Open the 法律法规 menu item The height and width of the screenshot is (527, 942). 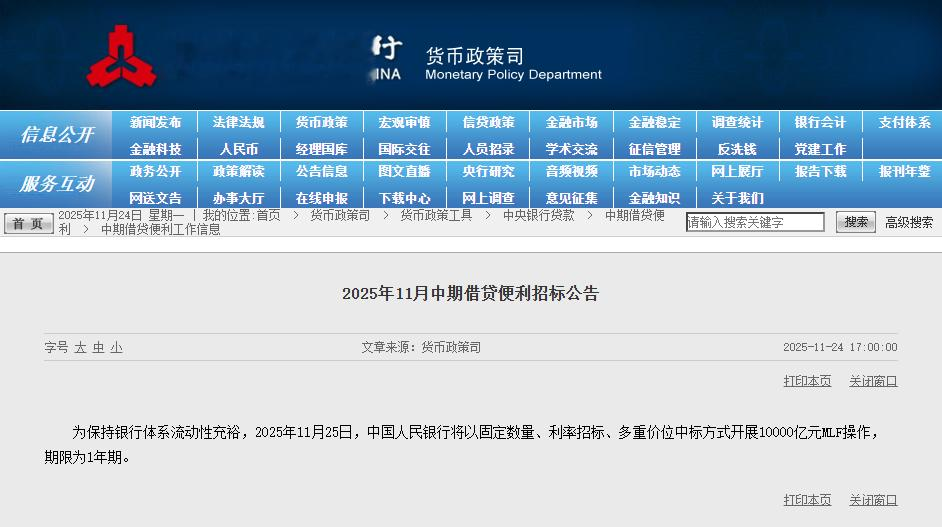239,123
